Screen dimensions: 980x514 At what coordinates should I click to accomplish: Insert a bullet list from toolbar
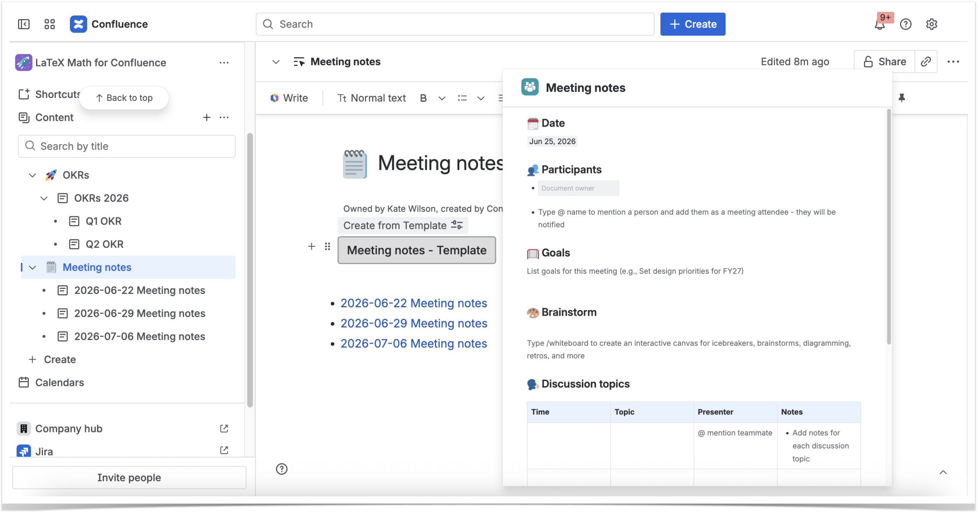462,98
